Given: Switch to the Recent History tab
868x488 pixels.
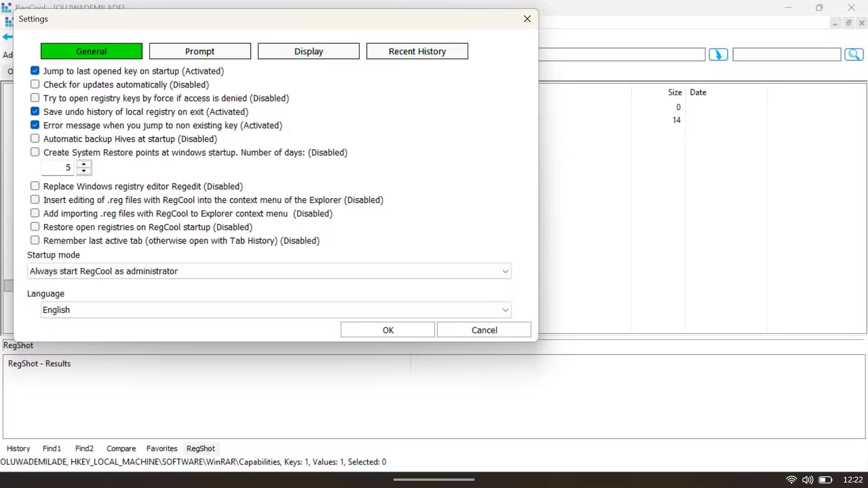Looking at the screenshot, I should [x=417, y=51].
